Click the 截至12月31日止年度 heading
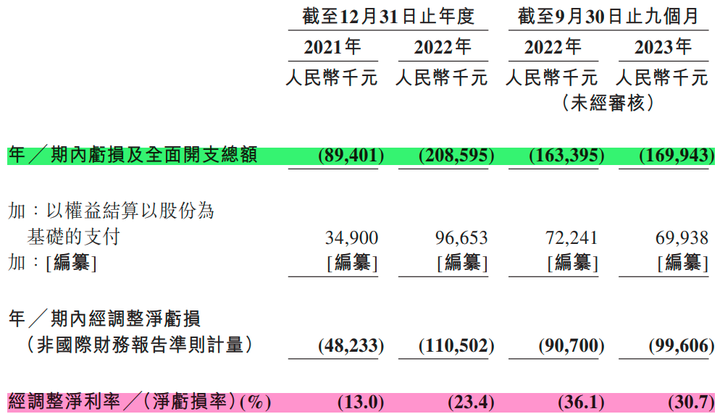 click(388, 17)
